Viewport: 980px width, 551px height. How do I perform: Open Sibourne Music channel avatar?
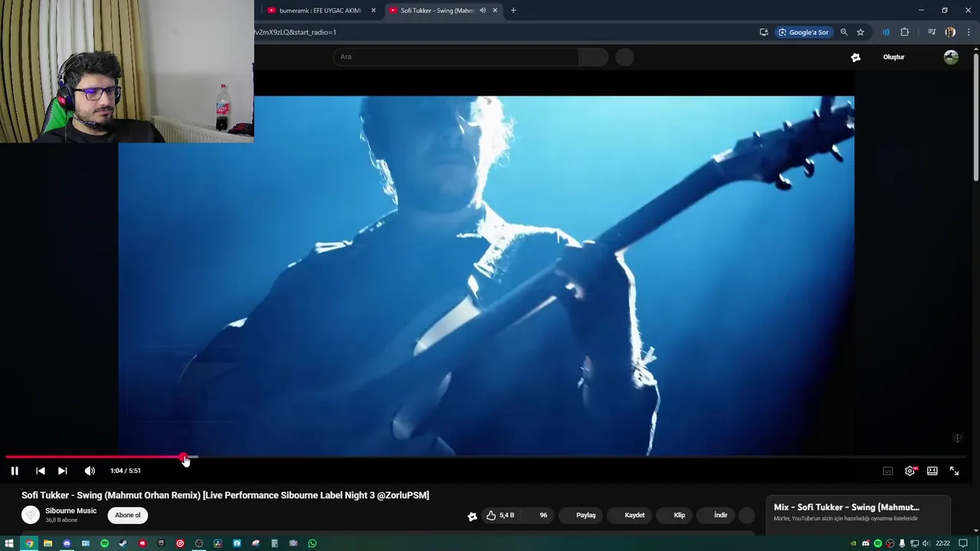coord(31,515)
